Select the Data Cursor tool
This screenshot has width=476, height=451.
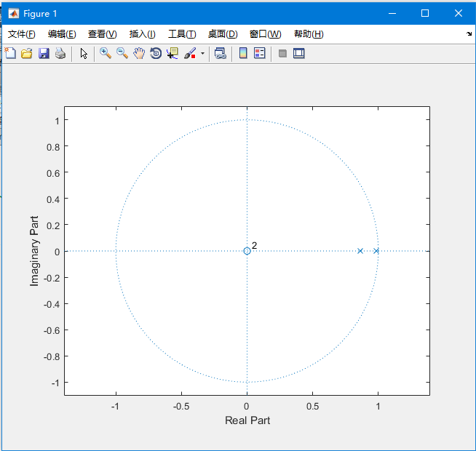click(x=172, y=53)
